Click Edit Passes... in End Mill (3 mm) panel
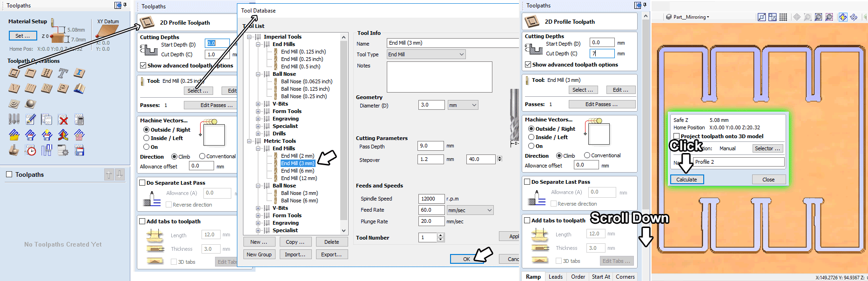Viewport: 868px width, 281px height. tap(602, 104)
